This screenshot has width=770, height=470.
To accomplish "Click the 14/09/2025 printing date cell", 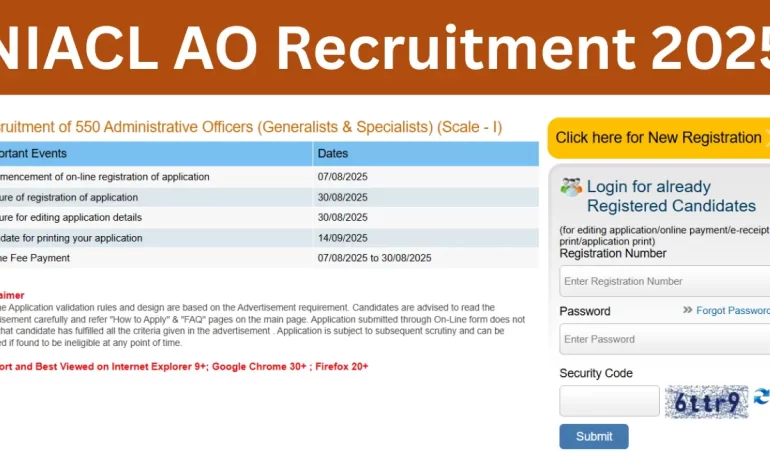I will (343, 238).
